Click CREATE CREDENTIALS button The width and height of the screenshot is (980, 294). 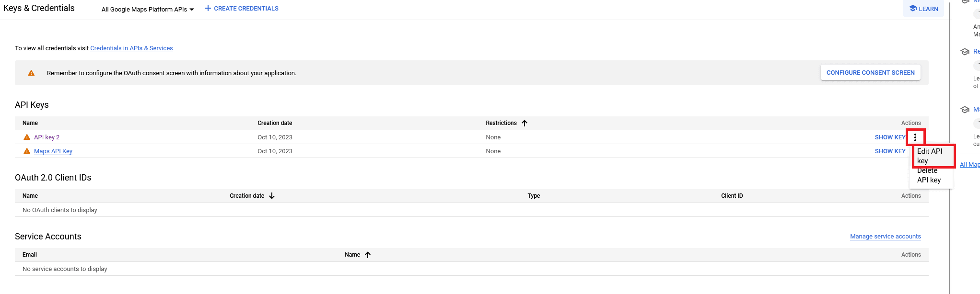tap(242, 9)
